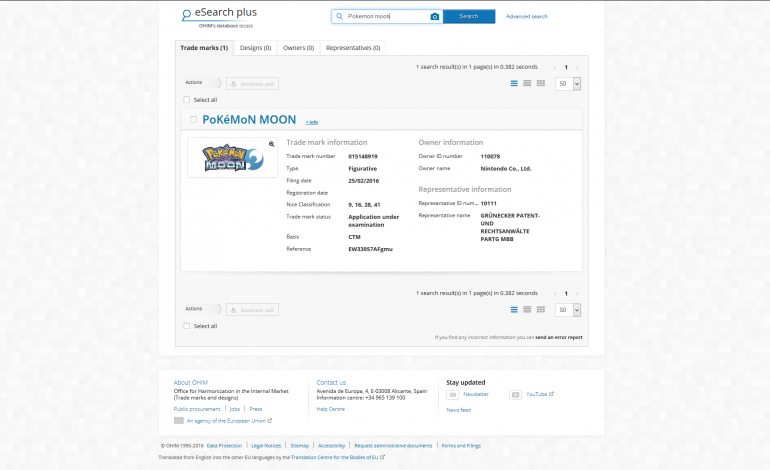This screenshot has height=470, width=770.
Task: Check the bottom Select all checkbox
Action: pyautogui.click(x=187, y=326)
